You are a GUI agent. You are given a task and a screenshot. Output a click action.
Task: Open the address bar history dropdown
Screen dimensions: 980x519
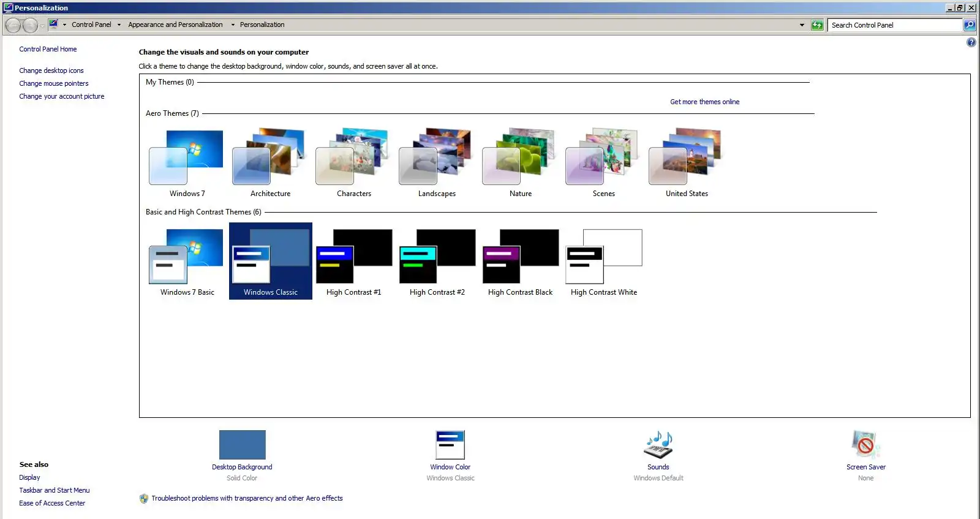click(x=802, y=25)
